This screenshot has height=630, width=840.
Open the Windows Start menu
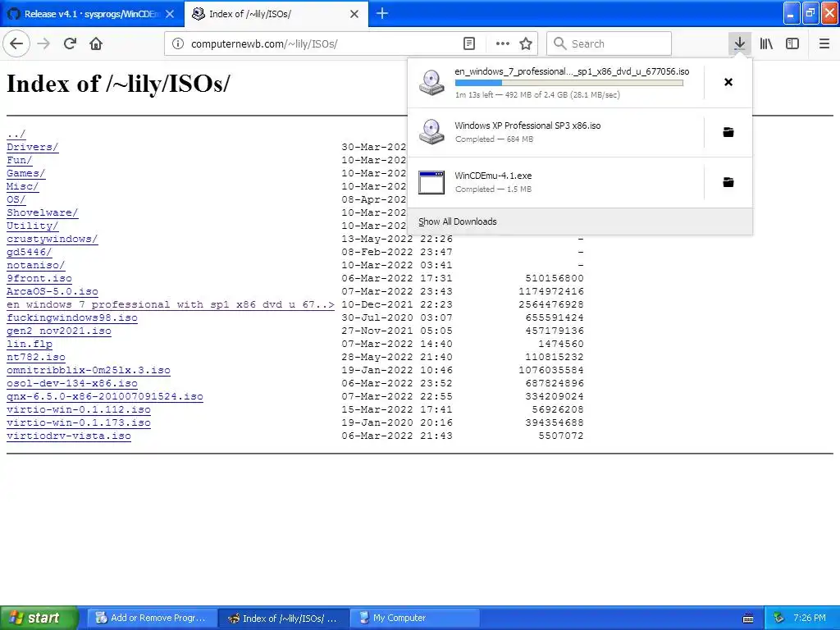coord(39,618)
